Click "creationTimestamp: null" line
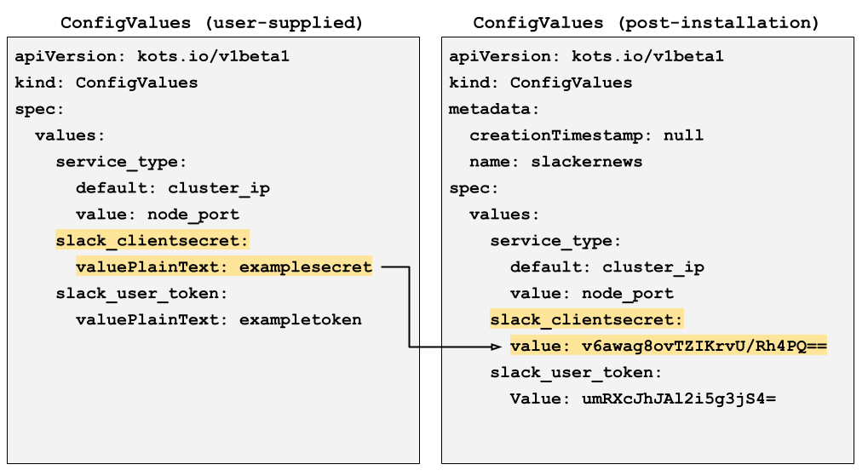This screenshot has height=476, width=868. (586, 136)
